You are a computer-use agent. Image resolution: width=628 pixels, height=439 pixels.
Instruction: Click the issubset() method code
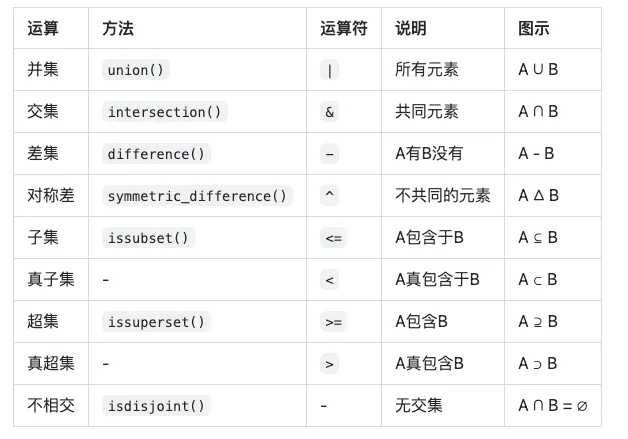148,238
